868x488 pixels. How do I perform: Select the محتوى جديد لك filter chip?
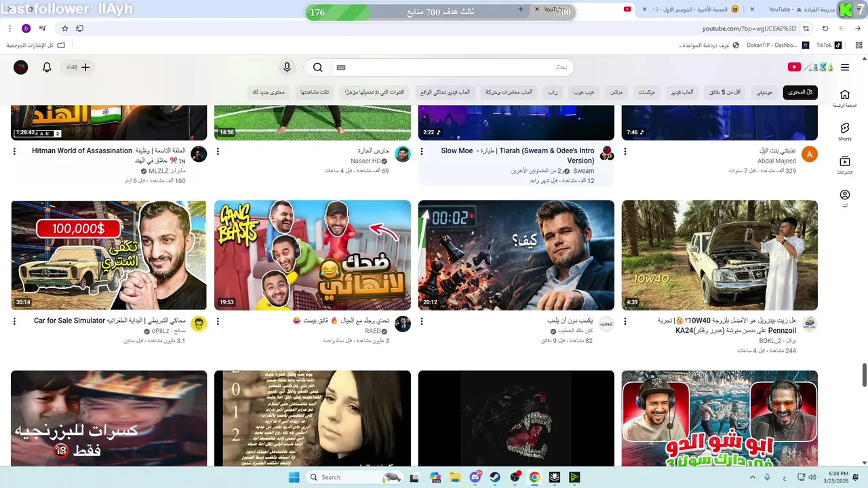coord(269,92)
